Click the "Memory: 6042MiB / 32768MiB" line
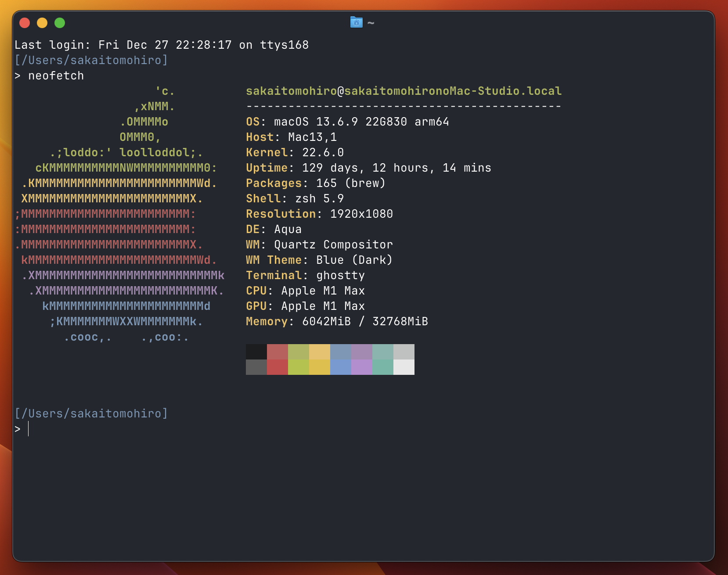 (337, 321)
